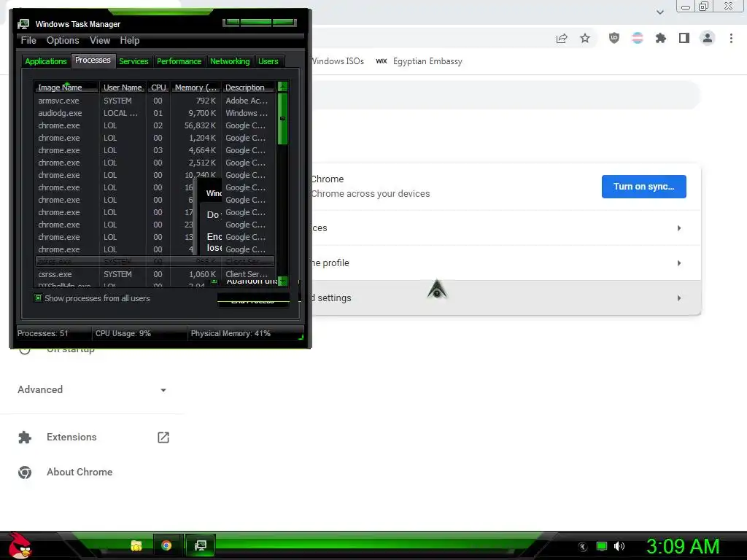The width and height of the screenshot is (747, 560).
Task: Select the chrome.exe row using 56,832 K
Action: click(x=155, y=125)
